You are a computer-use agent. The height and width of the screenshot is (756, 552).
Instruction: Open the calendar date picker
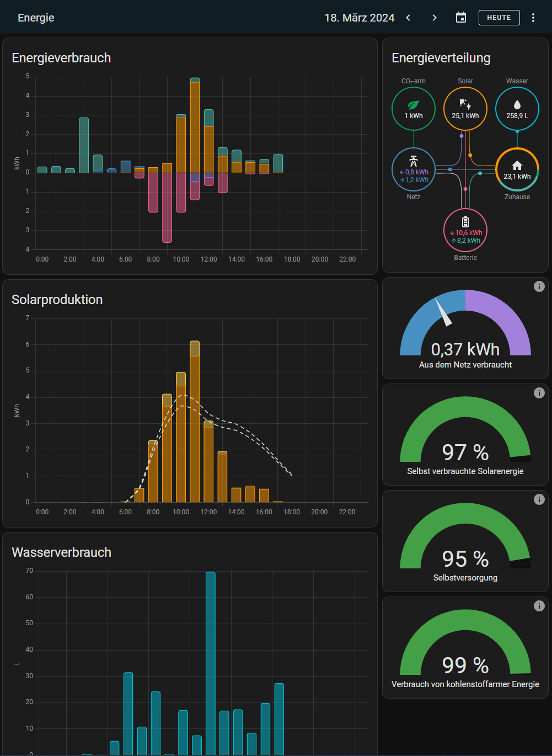click(461, 18)
